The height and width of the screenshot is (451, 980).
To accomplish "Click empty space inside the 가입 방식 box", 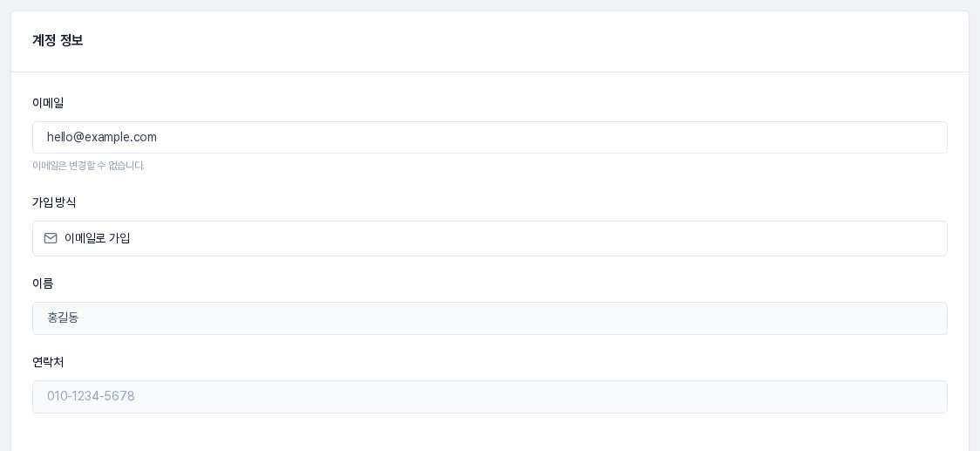I will click(x=537, y=238).
